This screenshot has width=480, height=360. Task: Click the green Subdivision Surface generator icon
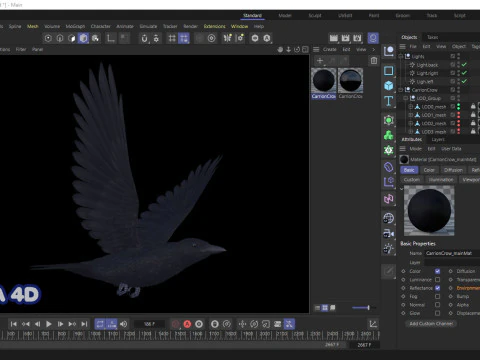(389, 120)
